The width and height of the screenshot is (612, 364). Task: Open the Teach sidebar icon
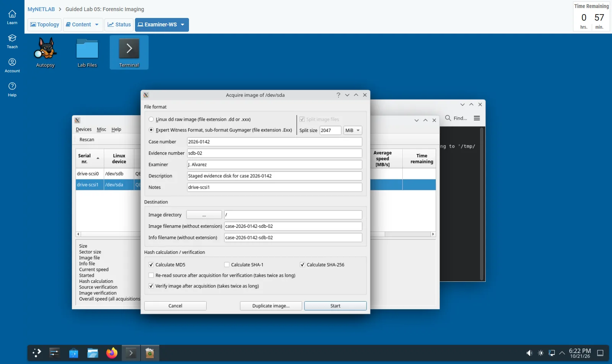tap(12, 41)
